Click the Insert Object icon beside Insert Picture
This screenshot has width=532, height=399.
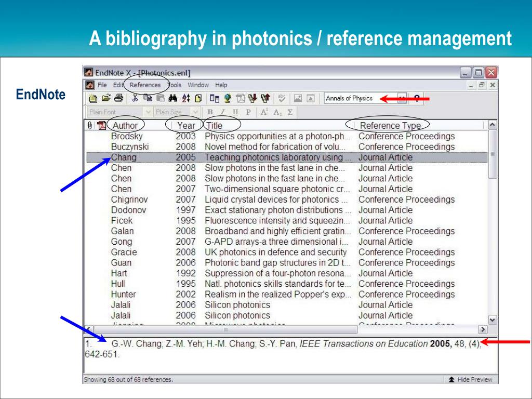point(311,98)
